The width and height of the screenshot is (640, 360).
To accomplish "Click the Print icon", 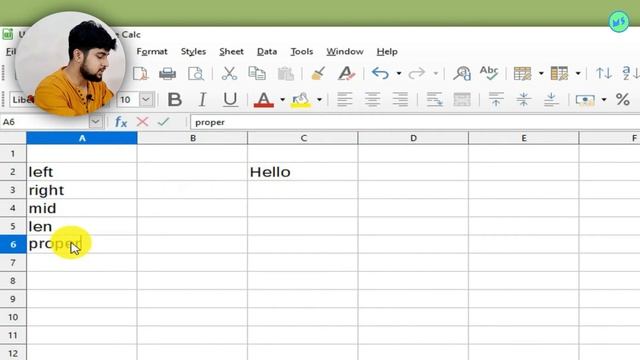I will tap(167, 73).
